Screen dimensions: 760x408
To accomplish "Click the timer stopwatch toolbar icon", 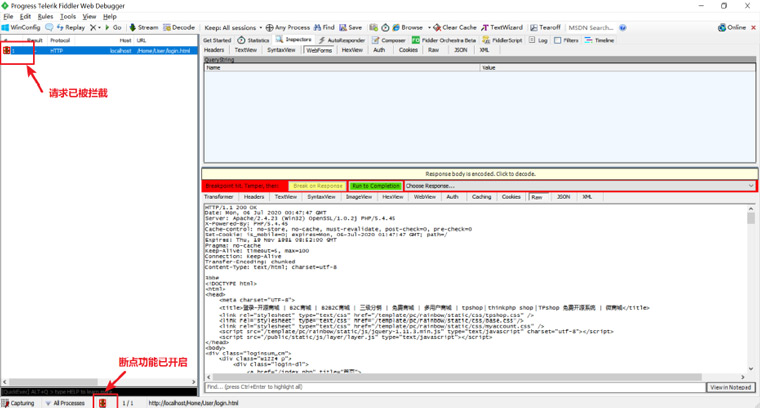I will coord(385,28).
